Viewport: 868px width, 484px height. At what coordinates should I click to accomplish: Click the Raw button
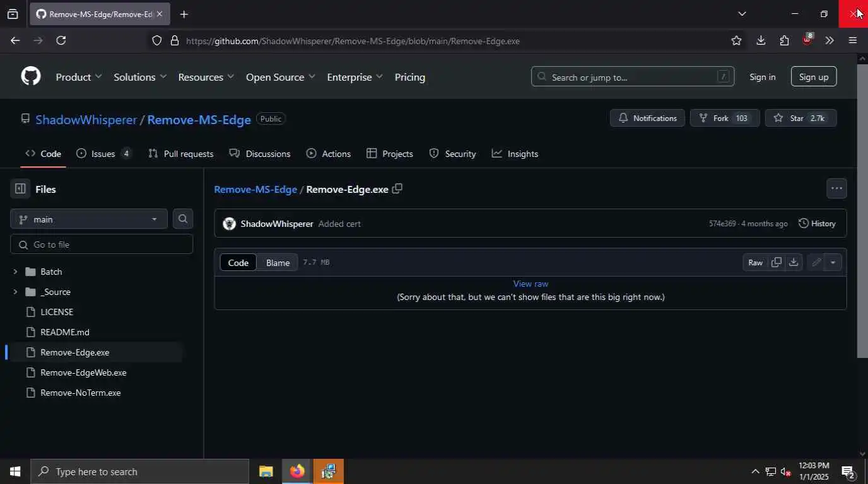click(x=755, y=262)
